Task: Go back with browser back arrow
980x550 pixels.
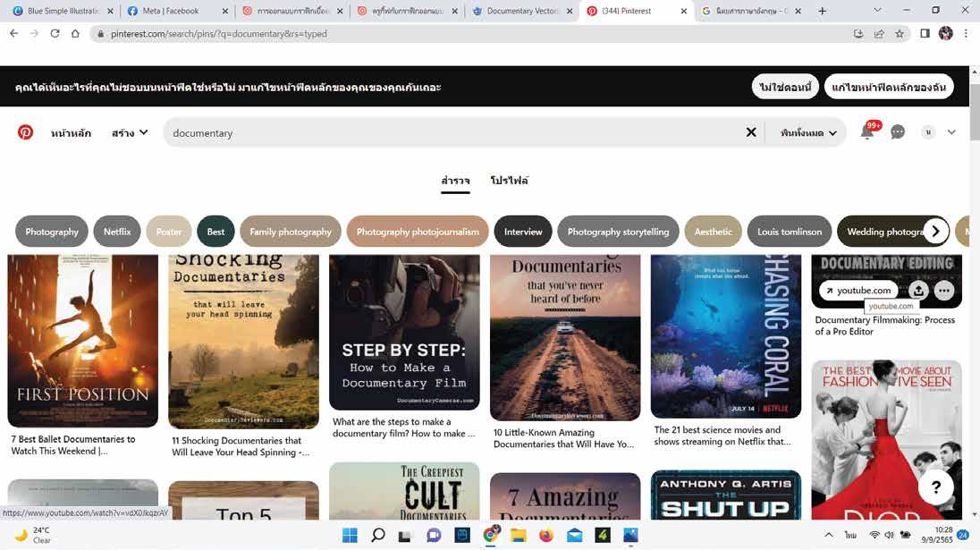Action: click(x=13, y=34)
